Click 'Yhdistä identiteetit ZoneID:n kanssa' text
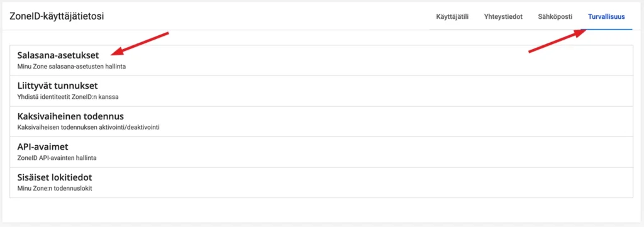644x227 pixels. click(68, 97)
